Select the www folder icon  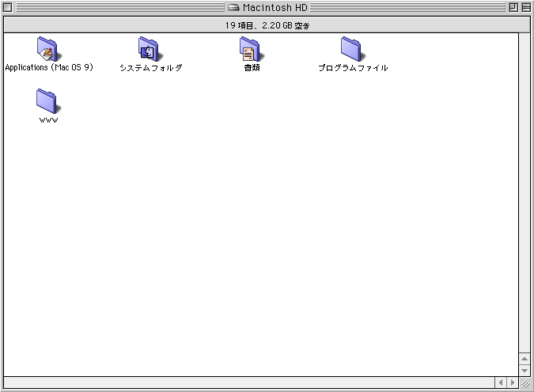[x=47, y=101]
